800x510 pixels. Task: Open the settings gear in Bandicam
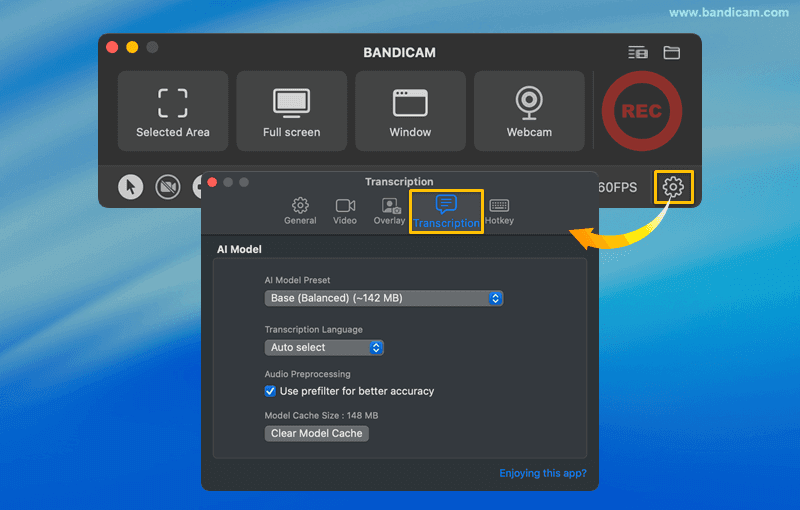click(673, 187)
